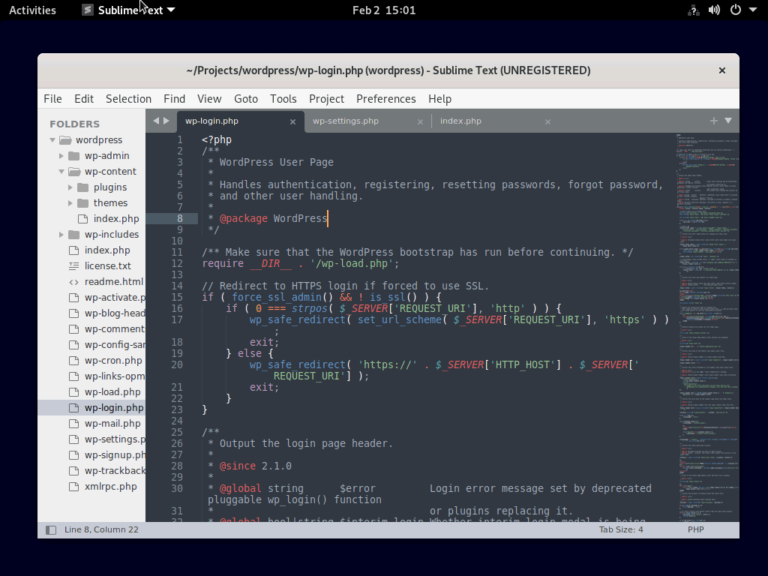The width and height of the screenshot is (768, 576).
Task: Open the tab list dropdown arrow
Action: [x=728, y=120]
